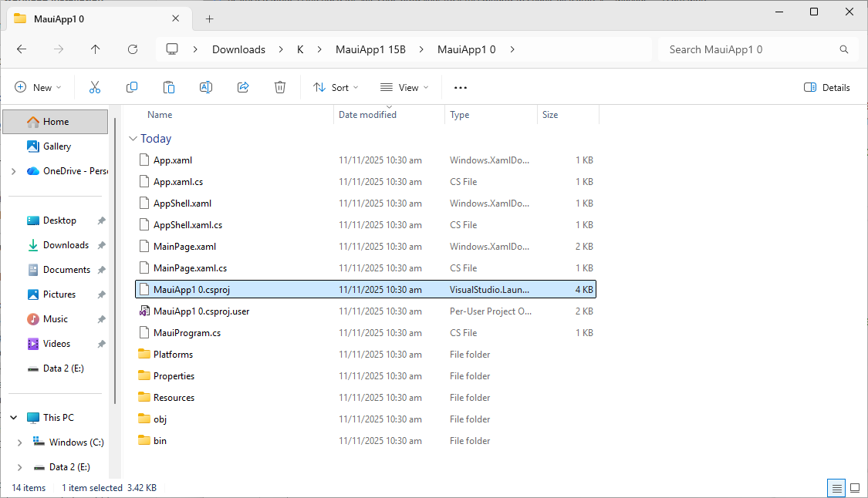
Task: Refresh the current folder
Action: coord(133,49)
